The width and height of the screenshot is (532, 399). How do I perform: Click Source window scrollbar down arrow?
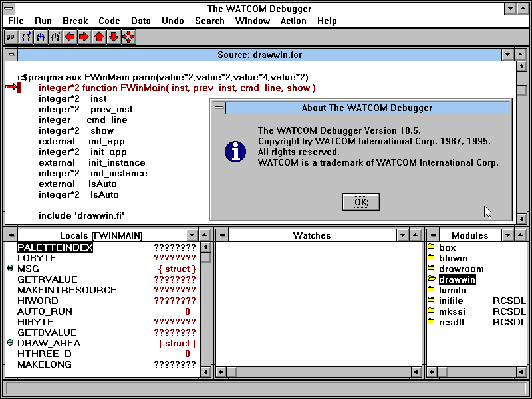pyautogui.click(x=521, y=219)
